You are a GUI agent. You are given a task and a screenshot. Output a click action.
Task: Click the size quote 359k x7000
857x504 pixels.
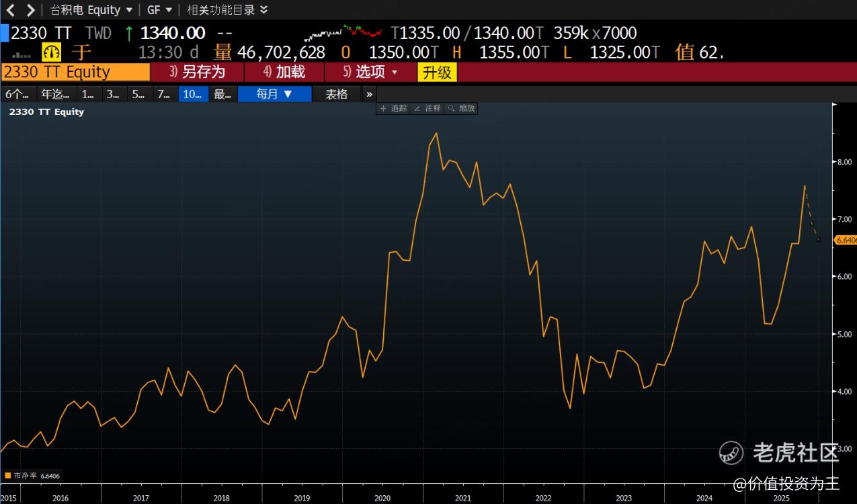[x=595, y=32]
